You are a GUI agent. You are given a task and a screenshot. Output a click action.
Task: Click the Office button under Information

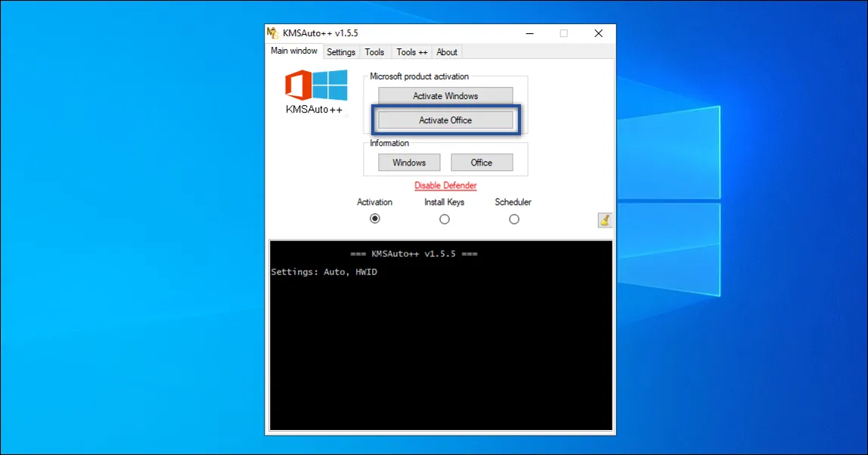[482, 162]
